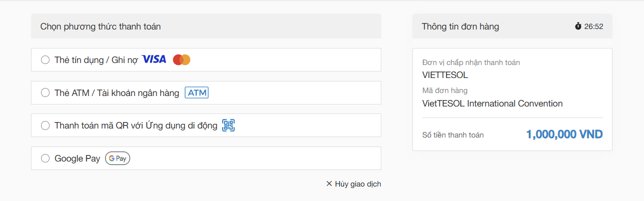
Task: Select the Google Pay radio button
Action: [45, 158]
